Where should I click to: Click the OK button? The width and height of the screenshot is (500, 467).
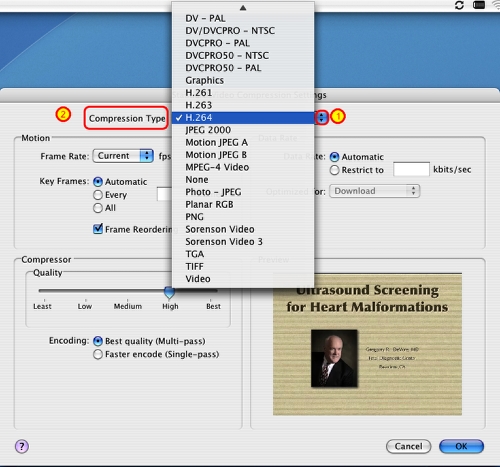pos(461,446)
